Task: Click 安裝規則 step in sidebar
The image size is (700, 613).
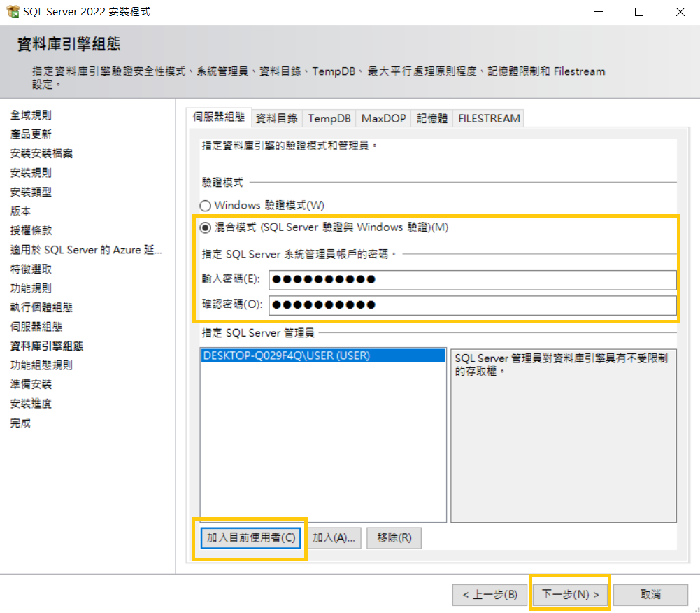Action: click(31, 173)
